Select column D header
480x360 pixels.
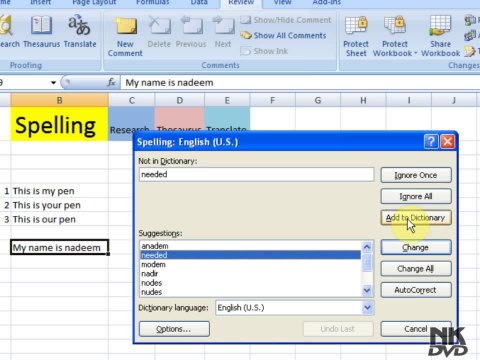click(x=180, y=100)
